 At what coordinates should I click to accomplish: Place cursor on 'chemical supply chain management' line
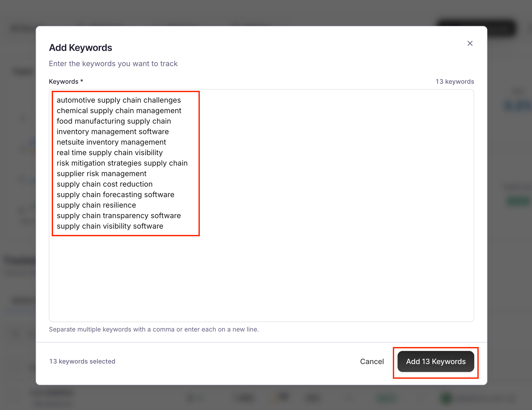(x=119, y=111)
